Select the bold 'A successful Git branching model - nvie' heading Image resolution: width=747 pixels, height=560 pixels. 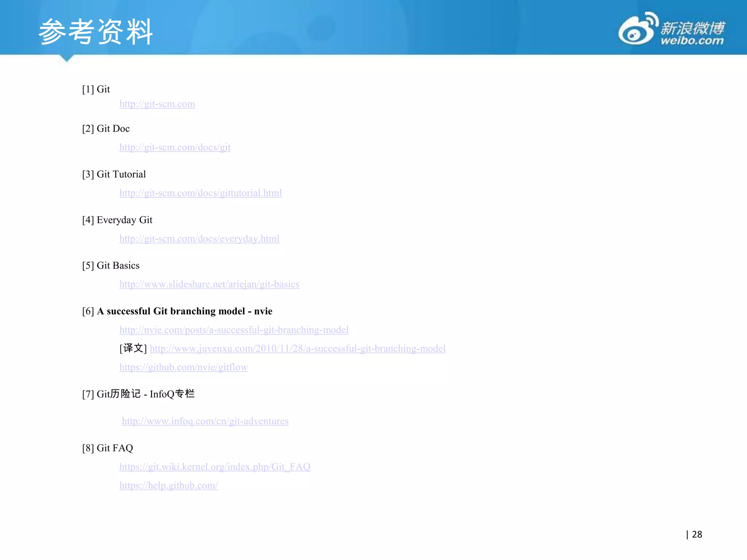(185, 311)
